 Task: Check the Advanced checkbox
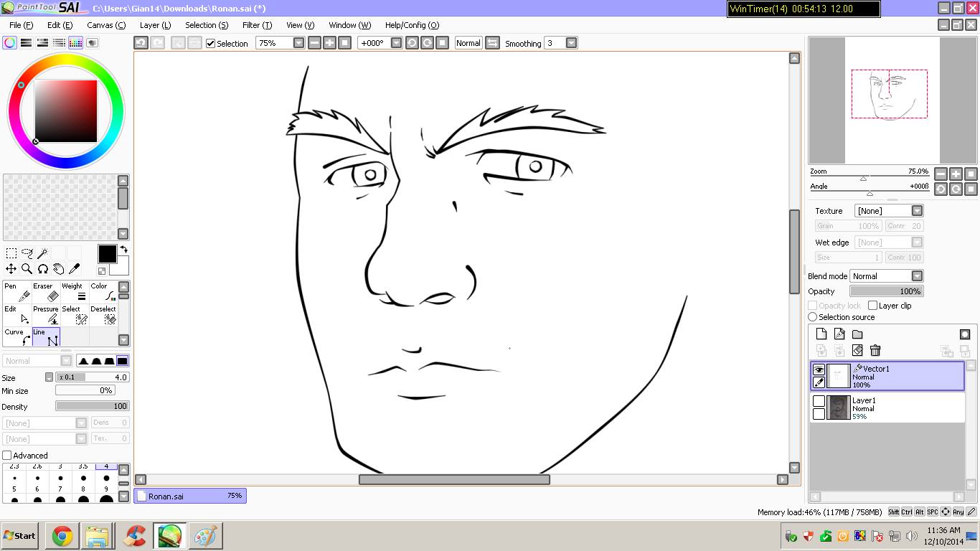(7, 456)
